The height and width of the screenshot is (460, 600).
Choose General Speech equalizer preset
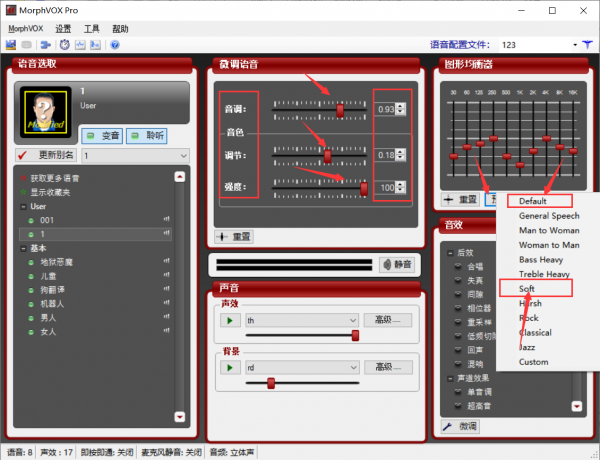(549, 216)
